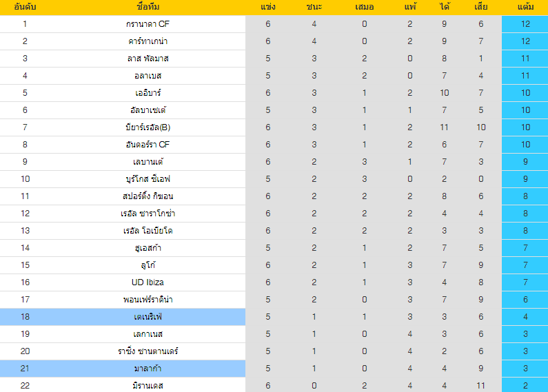
Task: Select บียาร์เรอัล(B) in the table
Action: (148, 127)
